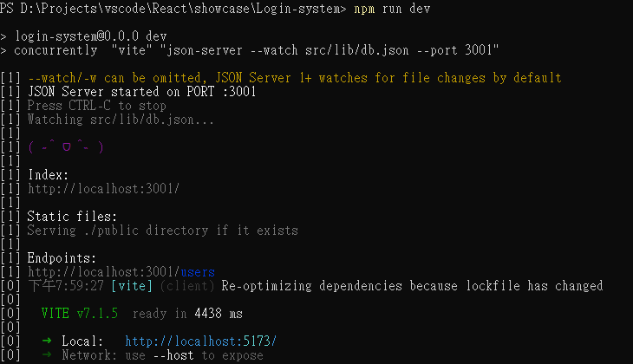Image resolution: width=633 pixels, height=364 pixels.
Task: Click the Static files heading
Action: click(x=72, y=217)
